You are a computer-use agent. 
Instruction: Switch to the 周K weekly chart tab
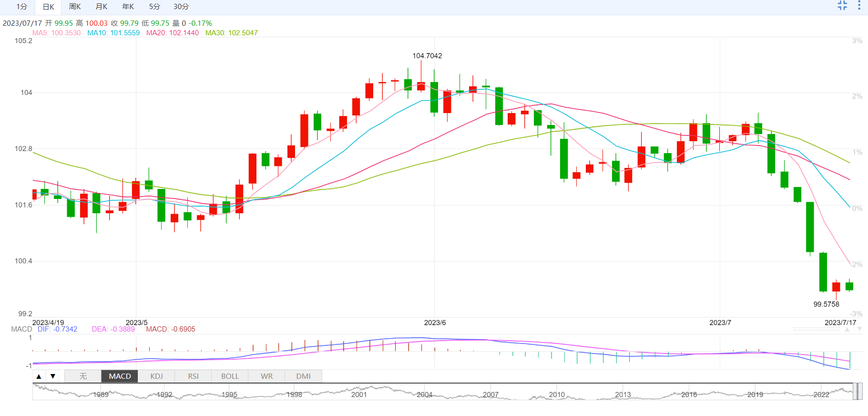click(75, 7)
